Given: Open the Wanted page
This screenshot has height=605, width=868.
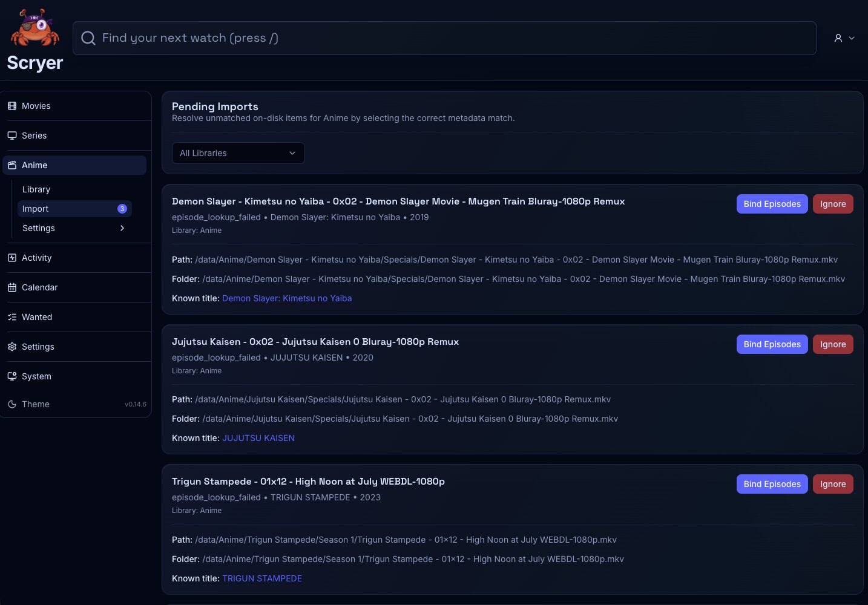Looking at the screenshot, I should coord(75,317).
